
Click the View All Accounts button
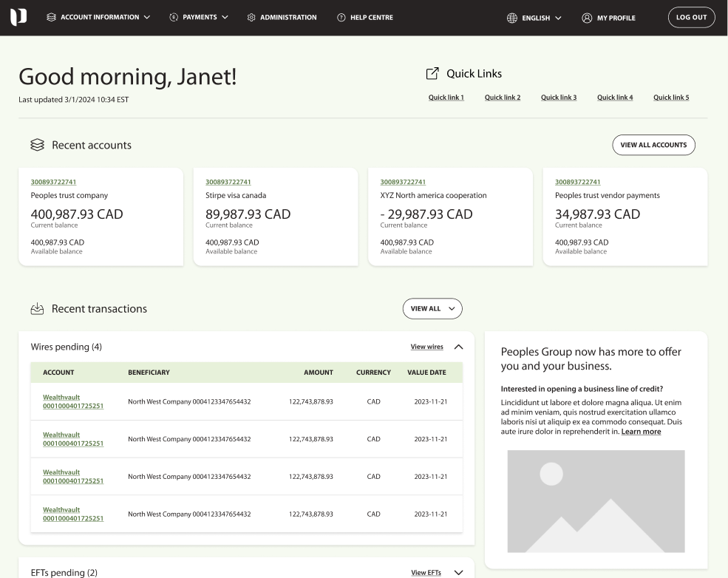point(653,145)
